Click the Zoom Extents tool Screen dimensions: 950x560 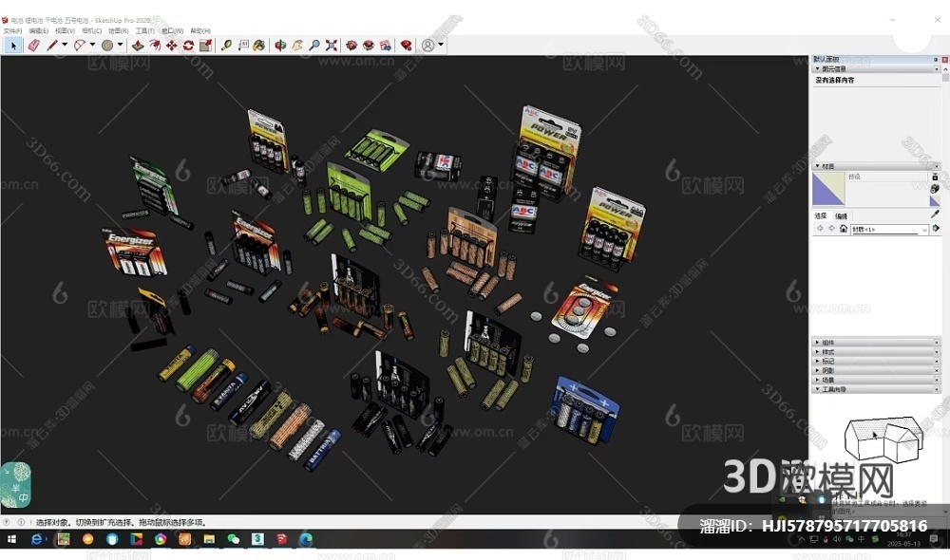332,46
